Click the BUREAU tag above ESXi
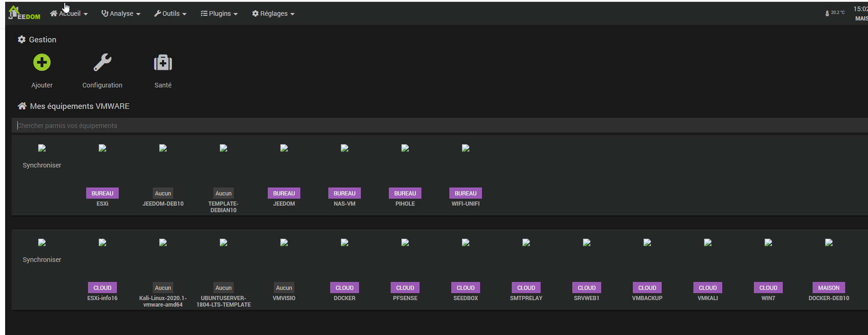868x335 pixels. [102, 193]
